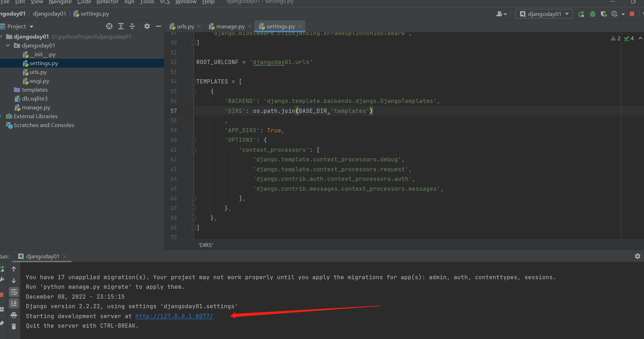Open the Tools menu
Screen dimensions: 644x339
[x=147, y=2]
